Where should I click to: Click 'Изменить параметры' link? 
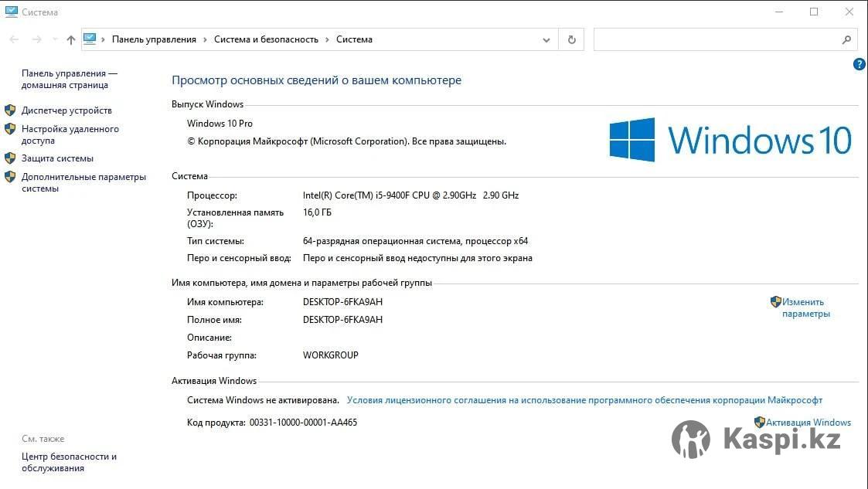pyautogui.click(x=806, y=307)
